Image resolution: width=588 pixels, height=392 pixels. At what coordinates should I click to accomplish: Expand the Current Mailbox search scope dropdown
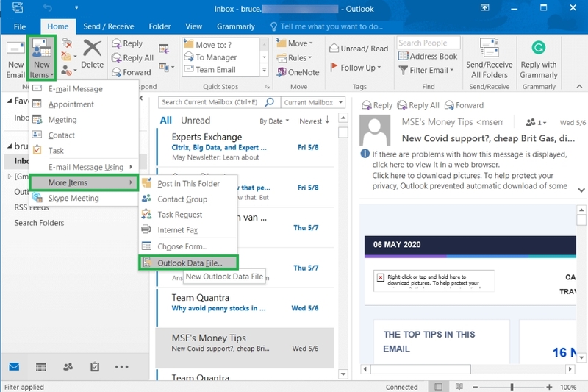point(312,103)
